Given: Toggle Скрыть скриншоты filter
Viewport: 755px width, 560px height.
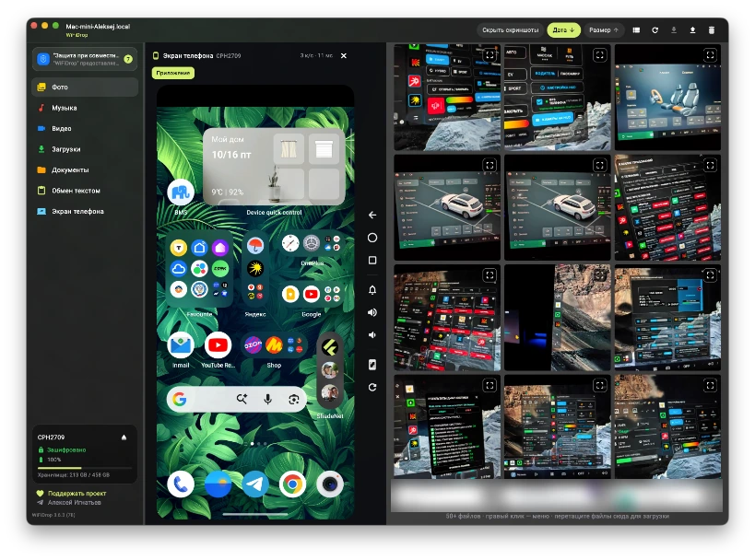Looking at the screenshot, I should tap(511, 29).
